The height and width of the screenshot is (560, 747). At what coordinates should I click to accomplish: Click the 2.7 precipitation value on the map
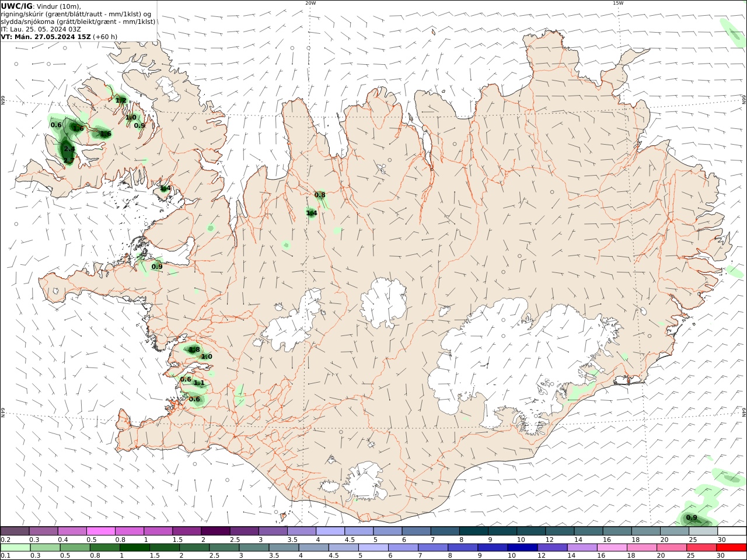click(x=69, y=160)
